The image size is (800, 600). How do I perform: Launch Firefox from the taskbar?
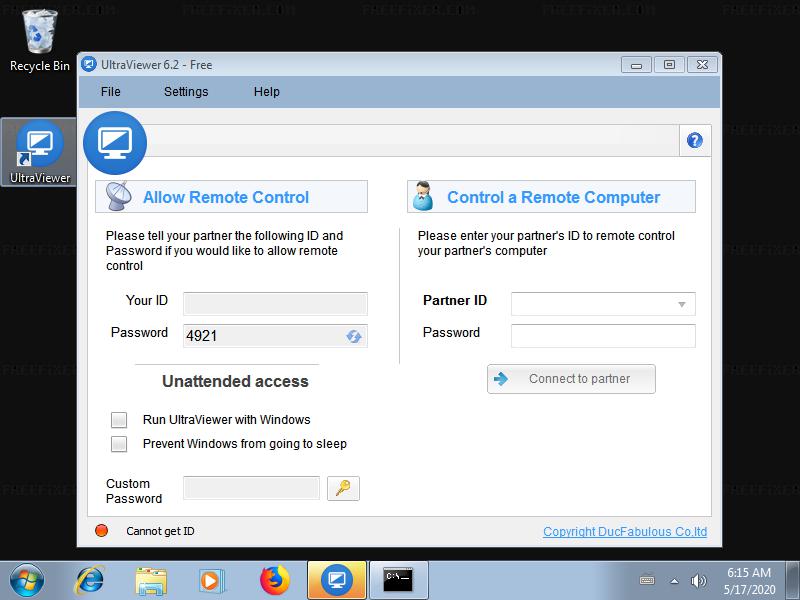coord(274,580)
